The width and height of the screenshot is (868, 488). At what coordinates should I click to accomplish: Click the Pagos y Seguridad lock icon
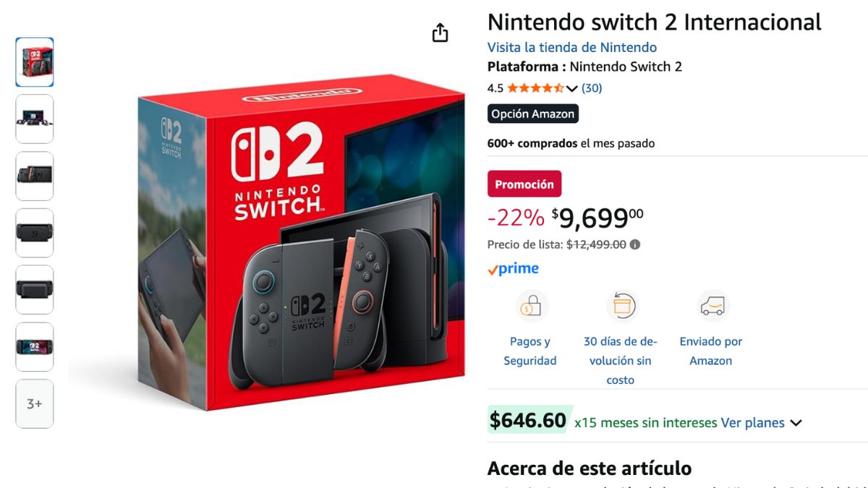click(x=530, y=307)
